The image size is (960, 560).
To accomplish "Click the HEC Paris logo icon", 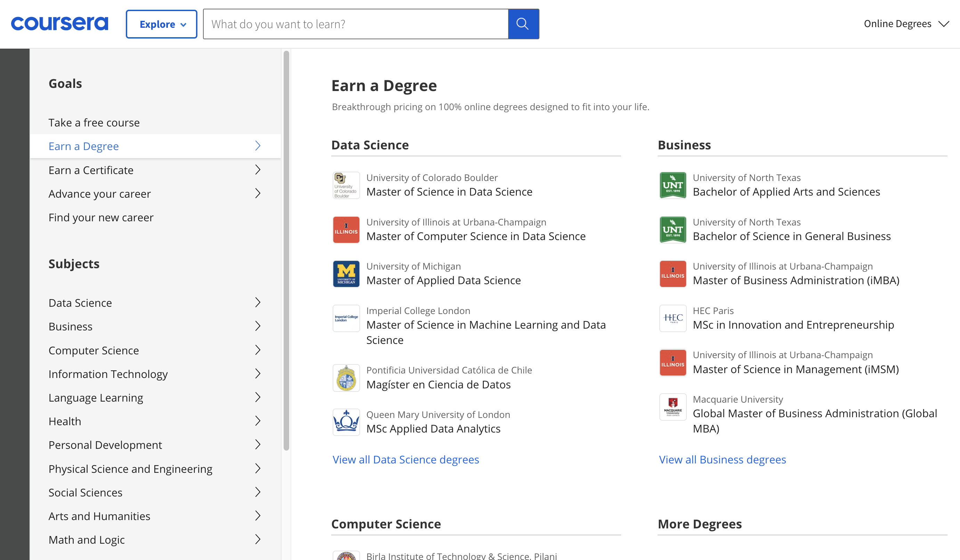I will [x=672, y=318].
